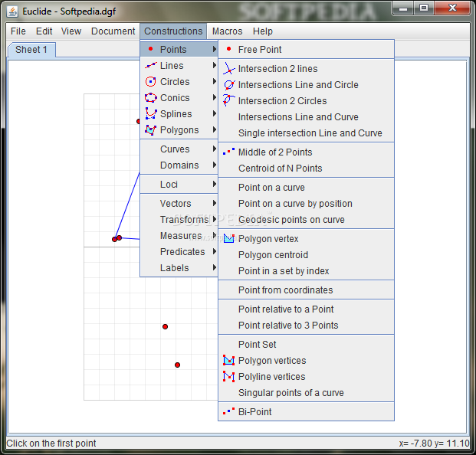The image size is (476, 455).
Task: Open the Help menu
Action: click(x=263, y=31)
